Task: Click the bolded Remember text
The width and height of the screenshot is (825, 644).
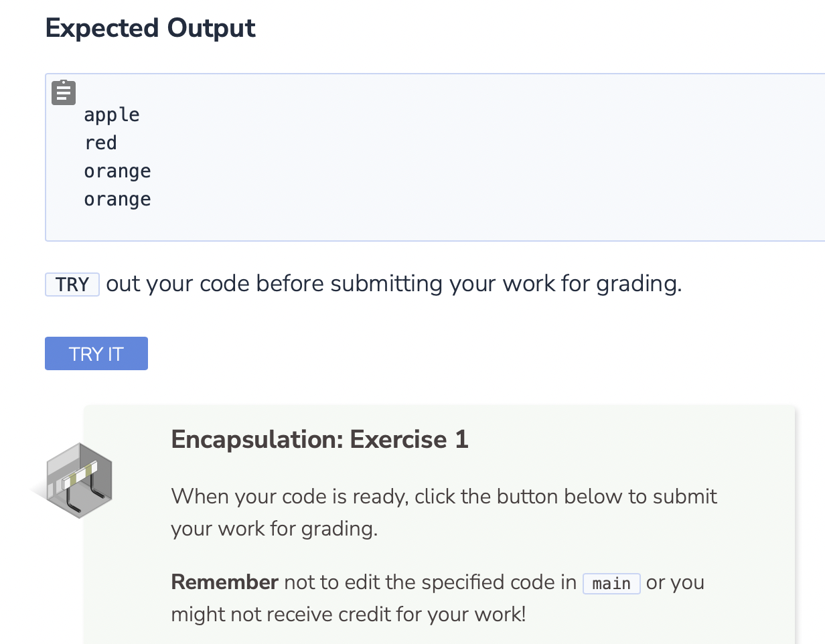Action: click(224, 582)
